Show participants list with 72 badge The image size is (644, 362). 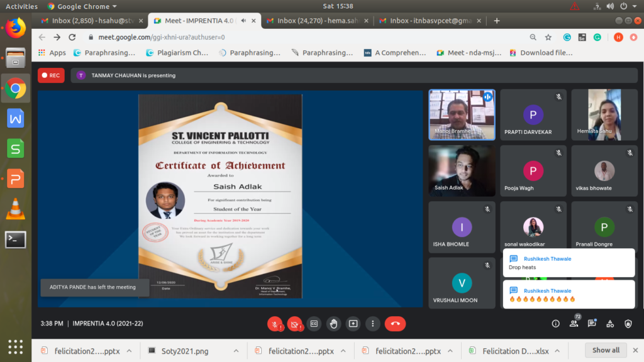tap(574, 323)
